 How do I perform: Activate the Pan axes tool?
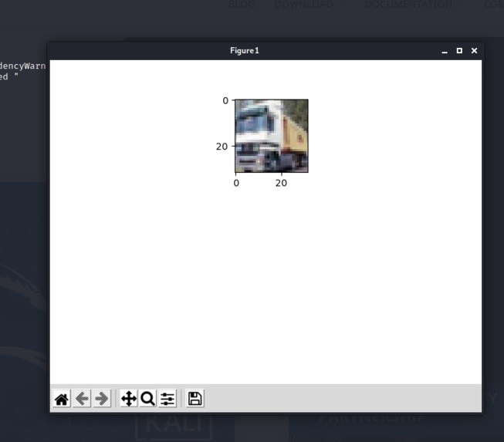129,399
